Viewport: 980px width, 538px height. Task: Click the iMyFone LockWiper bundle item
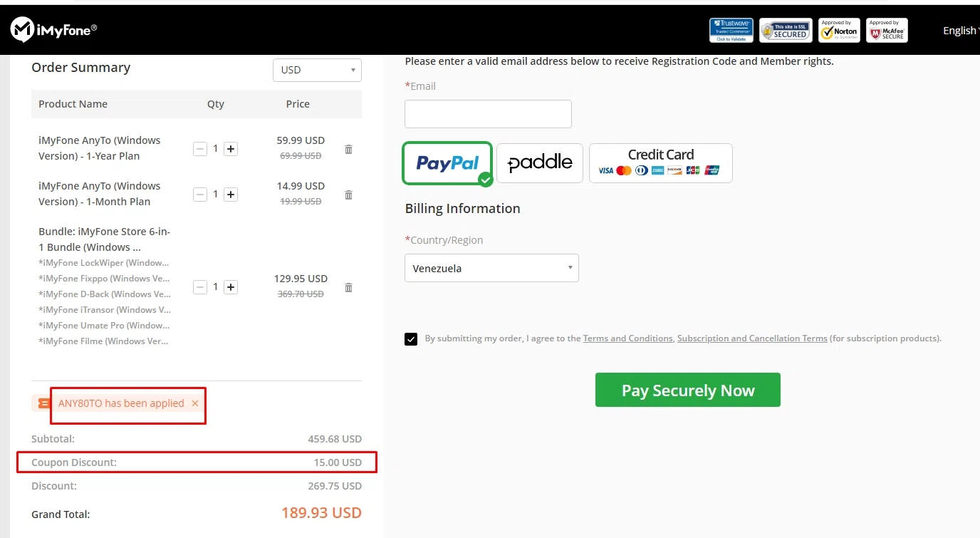(104, 263)
